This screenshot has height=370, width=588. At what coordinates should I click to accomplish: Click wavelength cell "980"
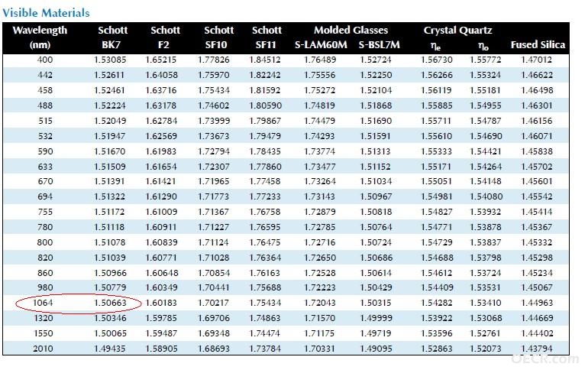(x=45, y=287)
